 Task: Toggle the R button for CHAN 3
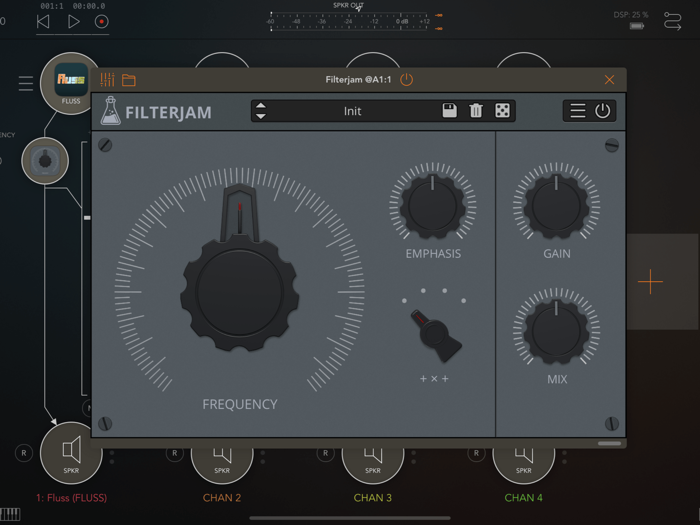point(325,453)
